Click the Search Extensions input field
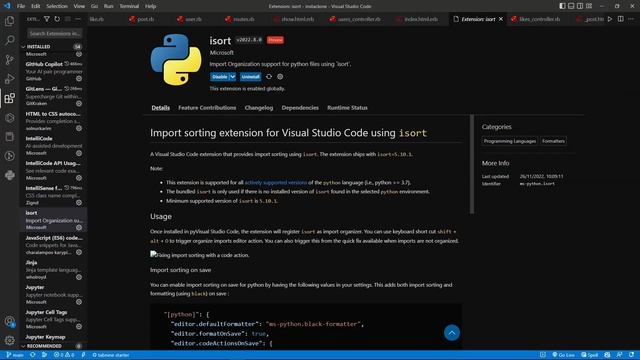The width and height of the screenshot is (640, 360). coord(55,33)
